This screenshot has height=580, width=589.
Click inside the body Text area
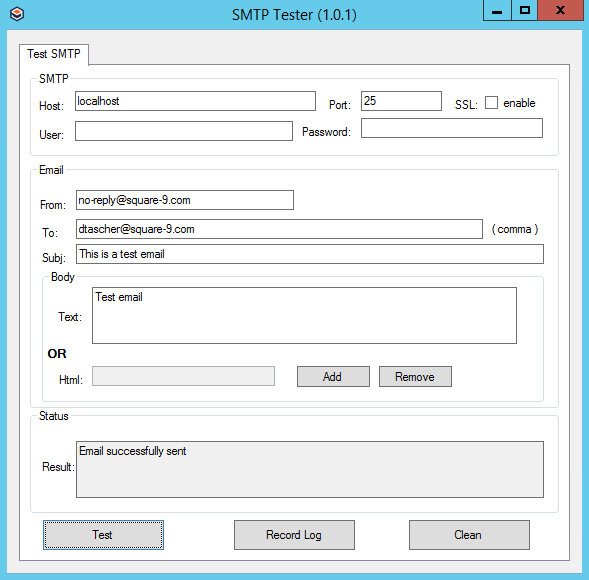point(304,316)
